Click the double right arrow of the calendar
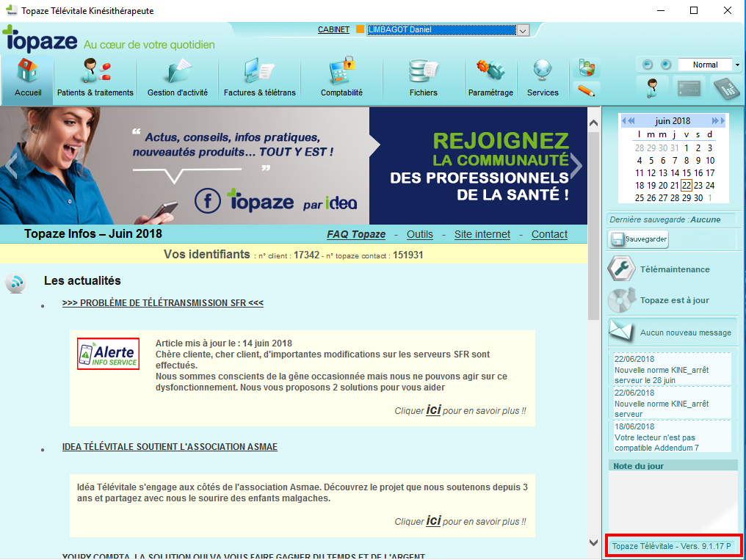746x560 pixels. tap(714, 121)
